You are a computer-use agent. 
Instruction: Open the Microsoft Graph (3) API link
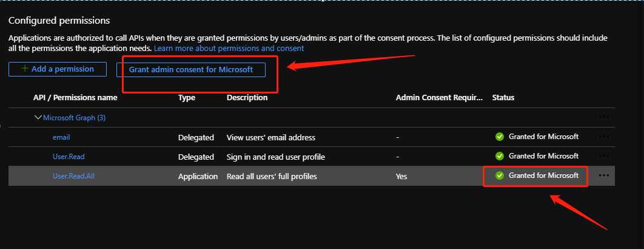[75, 118]
